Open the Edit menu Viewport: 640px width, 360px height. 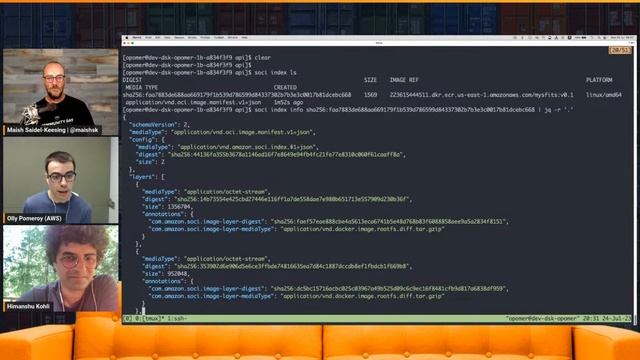click(158, 38)
